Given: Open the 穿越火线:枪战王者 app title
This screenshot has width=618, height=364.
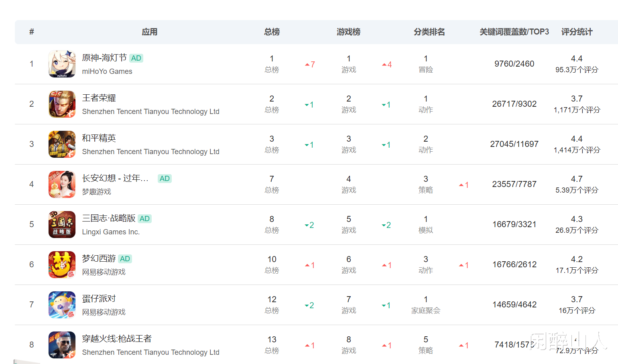Looking at the screenshot, I should [117, 339].
